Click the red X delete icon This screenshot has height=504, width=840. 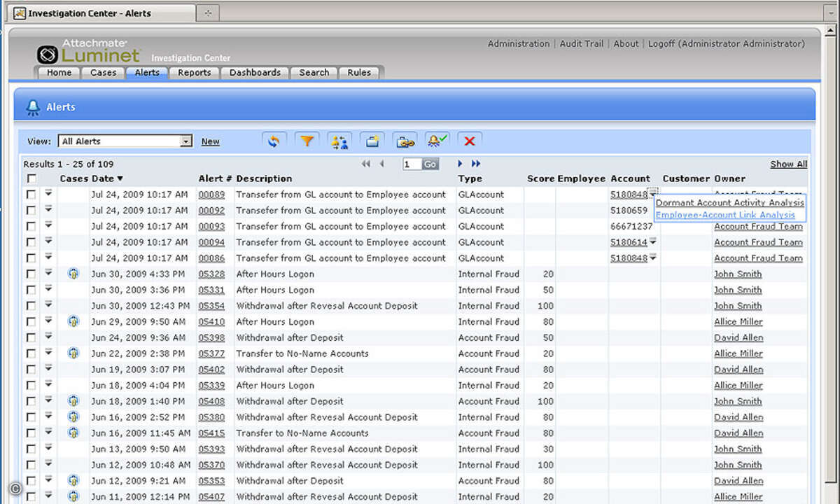click(470, 141)
